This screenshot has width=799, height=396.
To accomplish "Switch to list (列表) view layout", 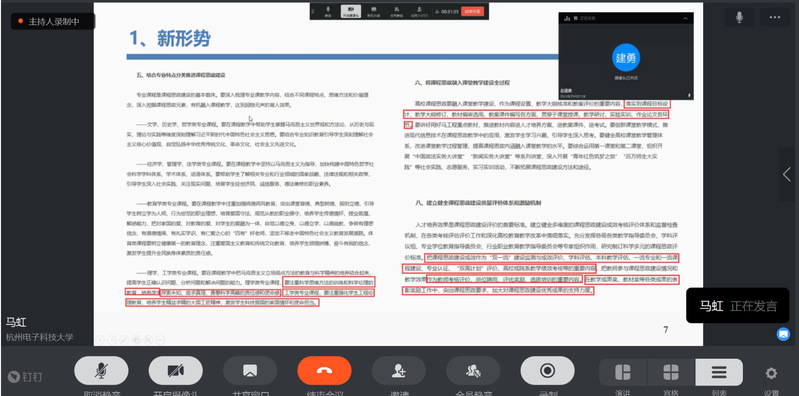I will (x=719, y=373).
